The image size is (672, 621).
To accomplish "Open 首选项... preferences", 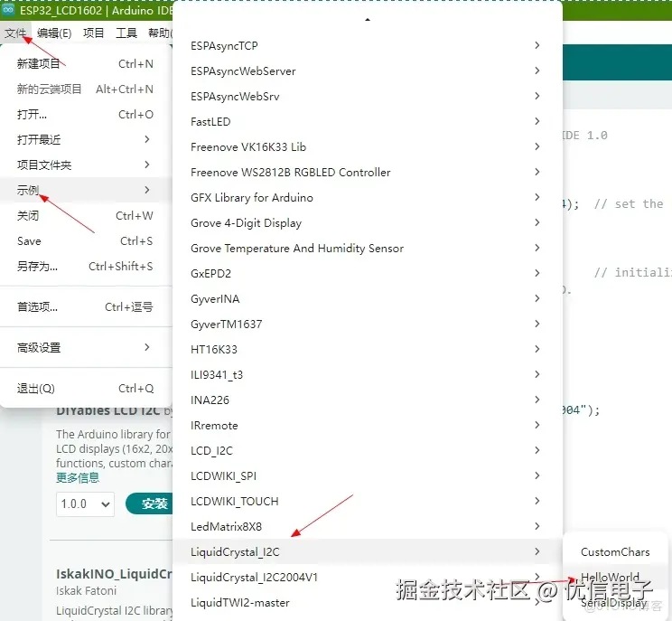I will 85,307.
